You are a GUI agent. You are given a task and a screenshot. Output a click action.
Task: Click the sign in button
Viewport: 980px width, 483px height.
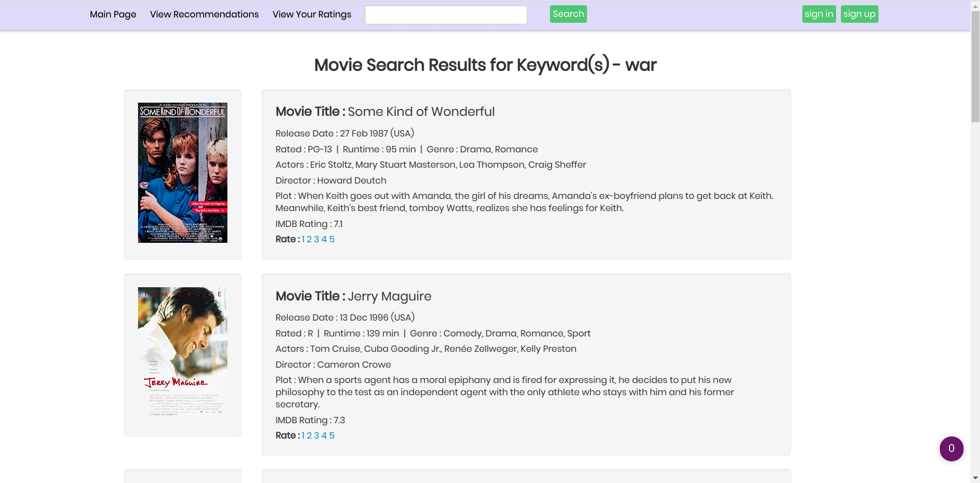818,14
